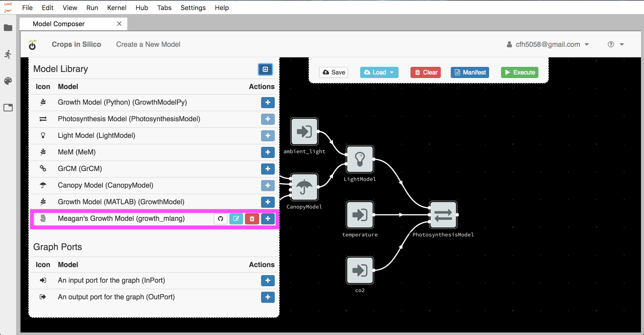Click the PhotosynthesisModel output port dot
Viewport: 644px width, 335px height.
[x=457, y=215]
